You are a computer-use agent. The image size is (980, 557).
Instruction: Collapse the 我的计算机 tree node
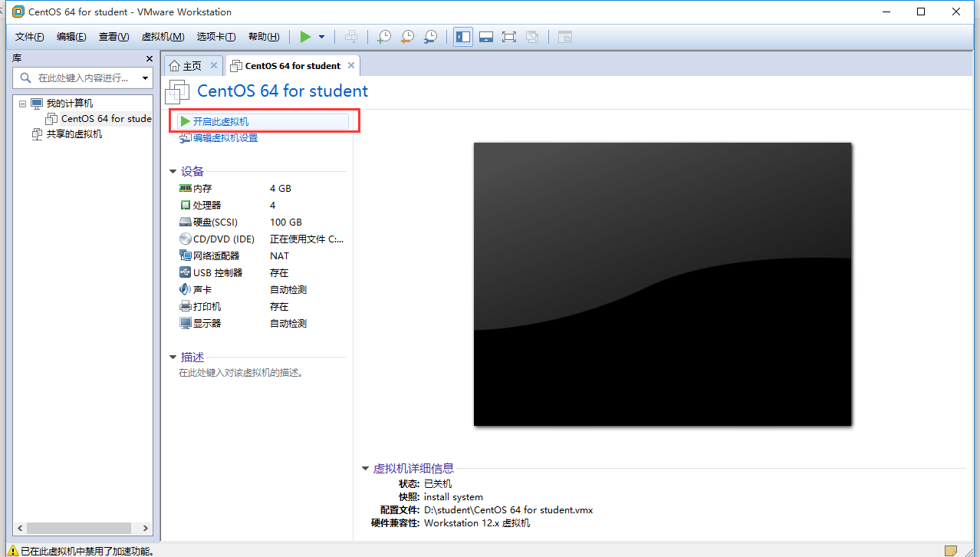tap(22, 104)
